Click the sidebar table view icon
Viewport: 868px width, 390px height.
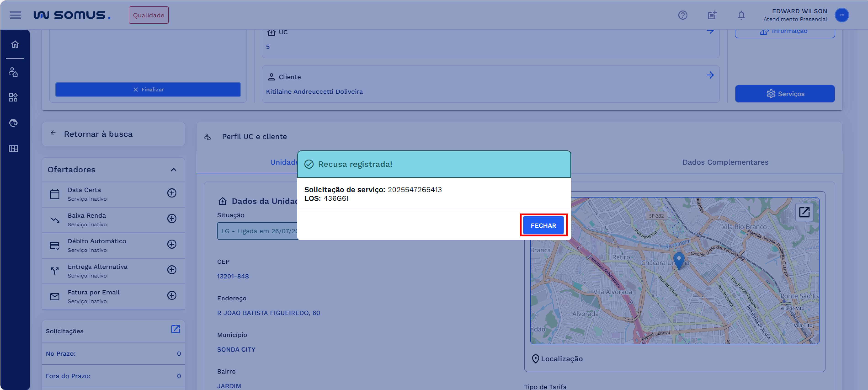click(13, 149)
